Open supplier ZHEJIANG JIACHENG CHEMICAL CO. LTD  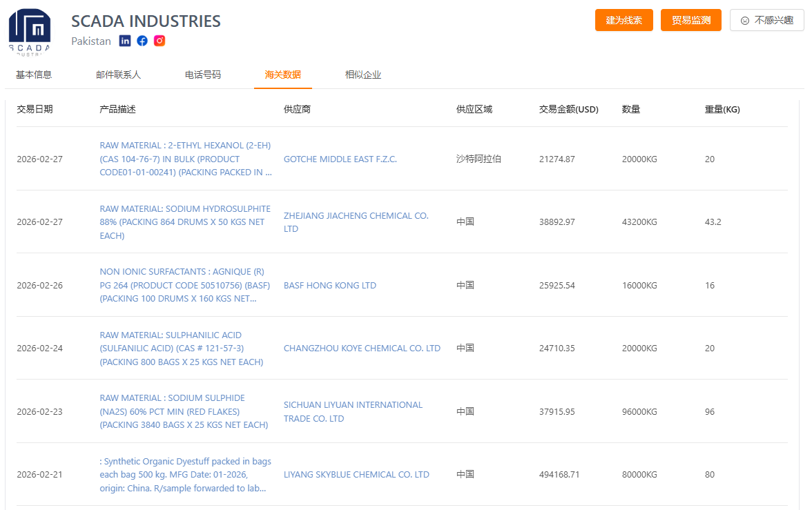356,222
